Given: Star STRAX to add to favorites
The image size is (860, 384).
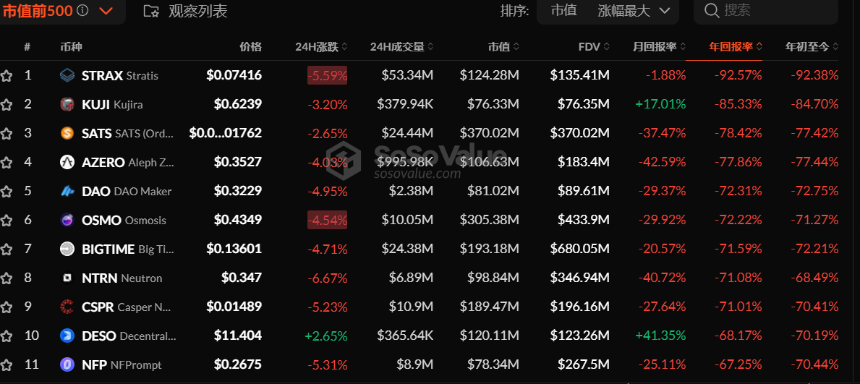Looking at the screenshot, I should [6, 76].
